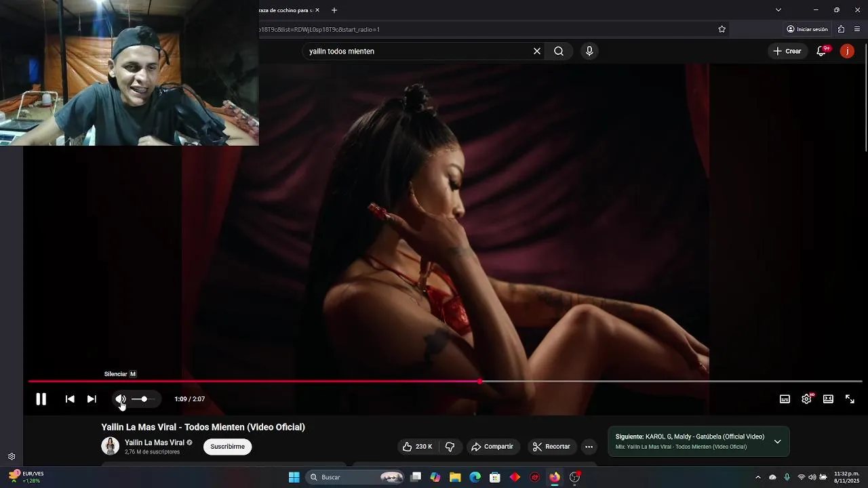Open File Explorer from the taskbar
Screen dimensions: 868x488
[x=455, y=477]
